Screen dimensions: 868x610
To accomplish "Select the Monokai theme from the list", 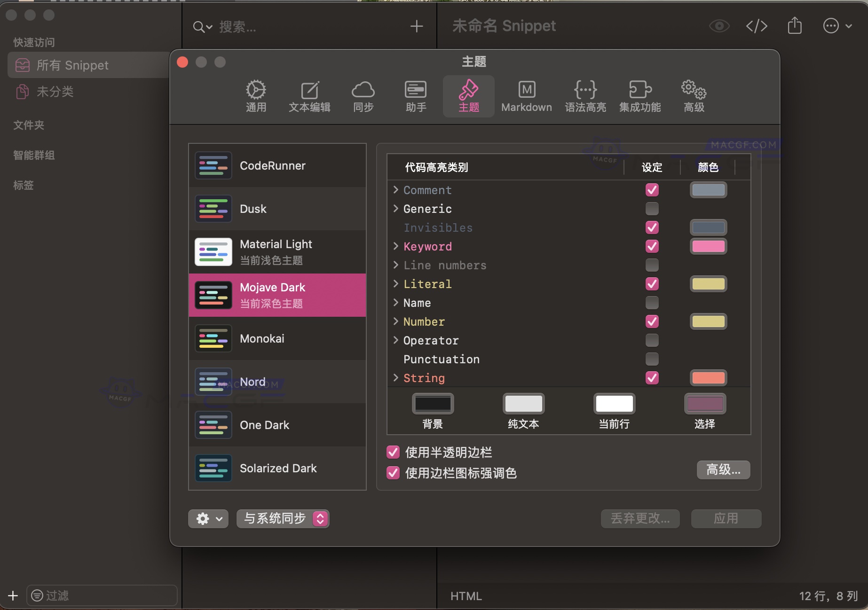I will pyautogui.click(x=262, y=338).
